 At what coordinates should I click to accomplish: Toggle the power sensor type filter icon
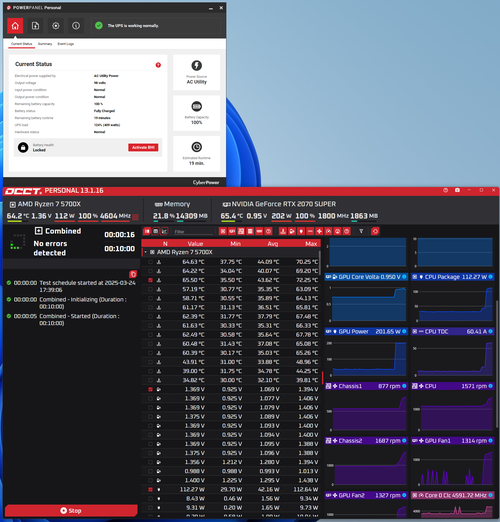tap(301, 231)
